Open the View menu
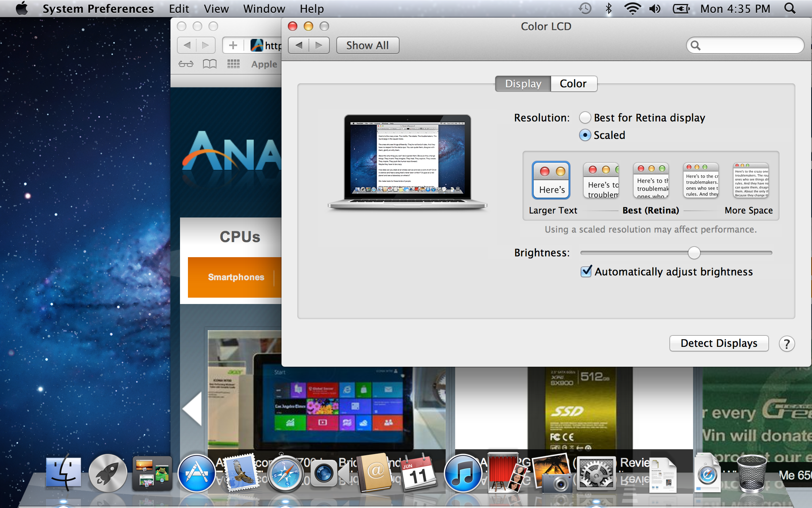812x508 pixels. point(216,9)
